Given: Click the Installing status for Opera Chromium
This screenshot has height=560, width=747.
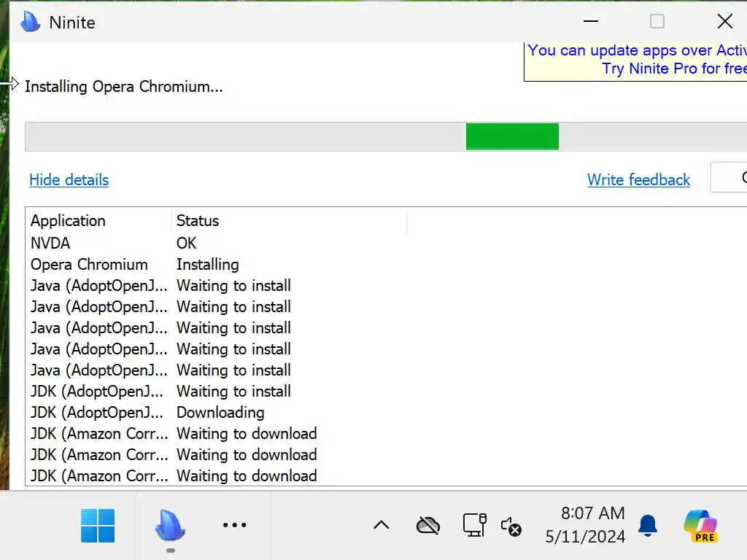Looking at the screenshot, I should click(x=208, y=265).
